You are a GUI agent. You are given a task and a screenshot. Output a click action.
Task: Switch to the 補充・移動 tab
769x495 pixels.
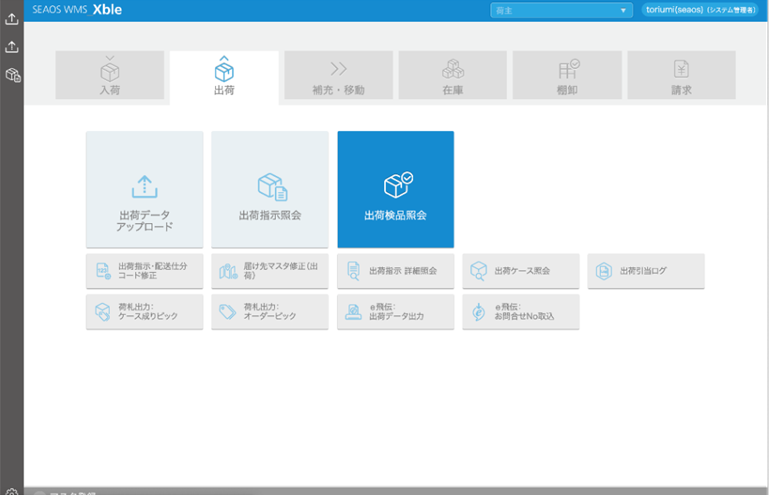(338, 76)
